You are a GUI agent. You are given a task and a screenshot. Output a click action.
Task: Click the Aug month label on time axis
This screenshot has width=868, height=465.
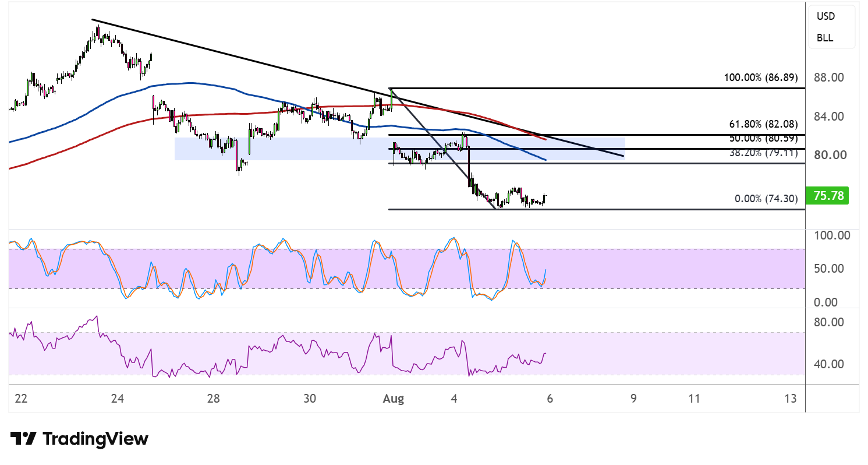click(392, 399)
